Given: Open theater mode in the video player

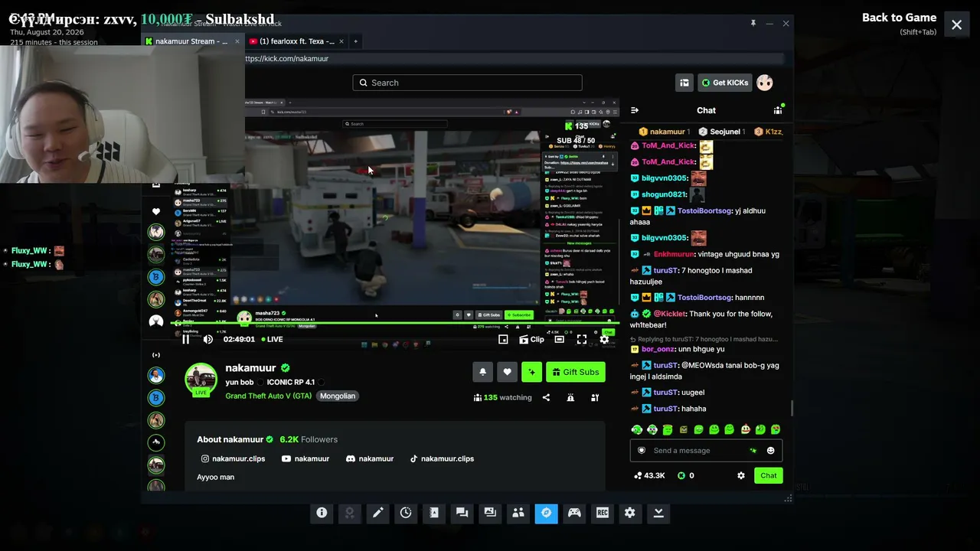Looking at the screenshot, I should [x=560, y=339].
